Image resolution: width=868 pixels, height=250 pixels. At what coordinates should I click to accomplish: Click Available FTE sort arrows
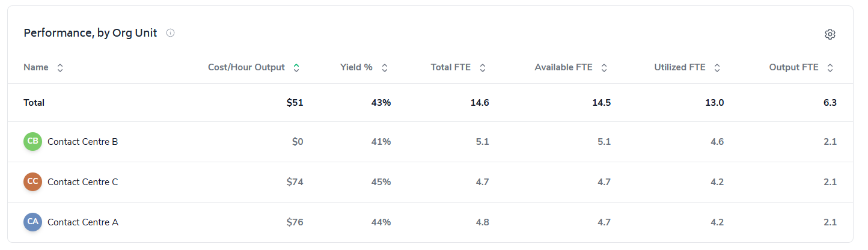(x=604, y=68)
